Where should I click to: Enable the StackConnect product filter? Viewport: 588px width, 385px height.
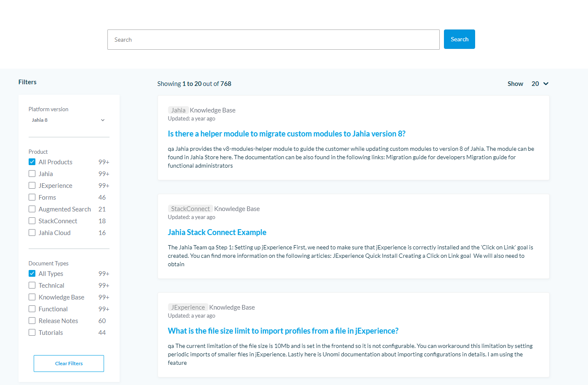pyautogui.click(x=32, y=221)
